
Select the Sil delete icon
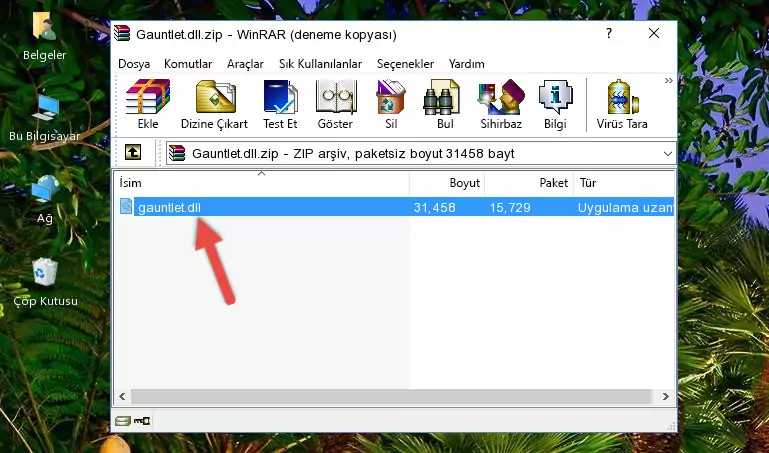pos(391,104)
